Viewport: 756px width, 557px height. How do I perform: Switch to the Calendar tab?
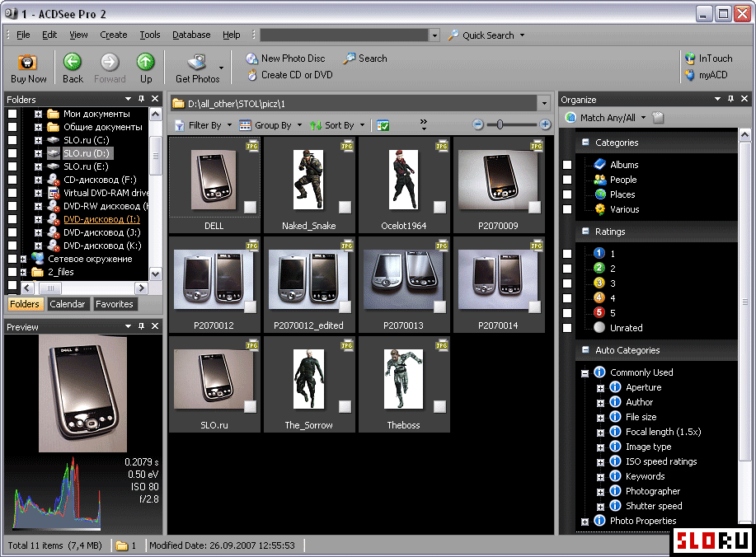click(x=67, y=304)
